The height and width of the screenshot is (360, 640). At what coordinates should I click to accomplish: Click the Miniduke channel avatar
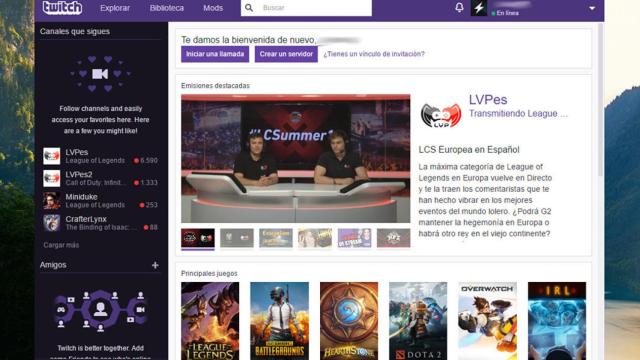point(52,201)
